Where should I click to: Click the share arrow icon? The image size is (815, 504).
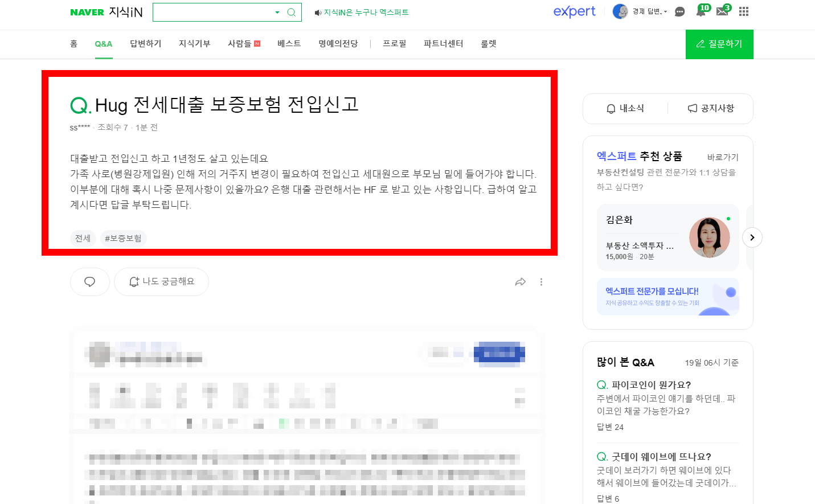point(520,282)
